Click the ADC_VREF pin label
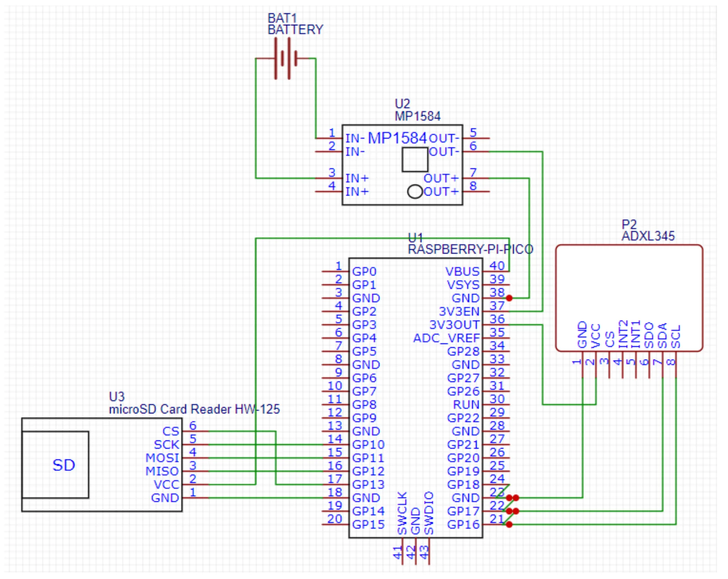728x579 pixels. pyautogui.click(x=446, y=338)
